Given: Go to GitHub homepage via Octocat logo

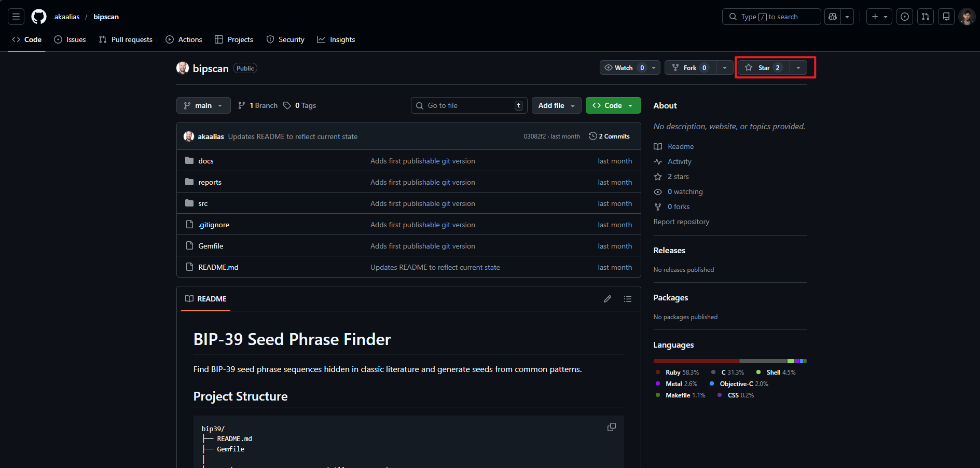Looking at the screenshot, I should 39,17.
